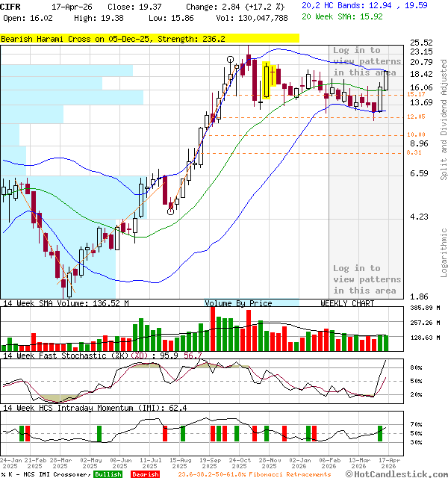Image resolution: width=448 pixels, height=478 pixels.
Task: Select the Bearish Harami Cross pattern banner
Action: click(x=149, y=38)
